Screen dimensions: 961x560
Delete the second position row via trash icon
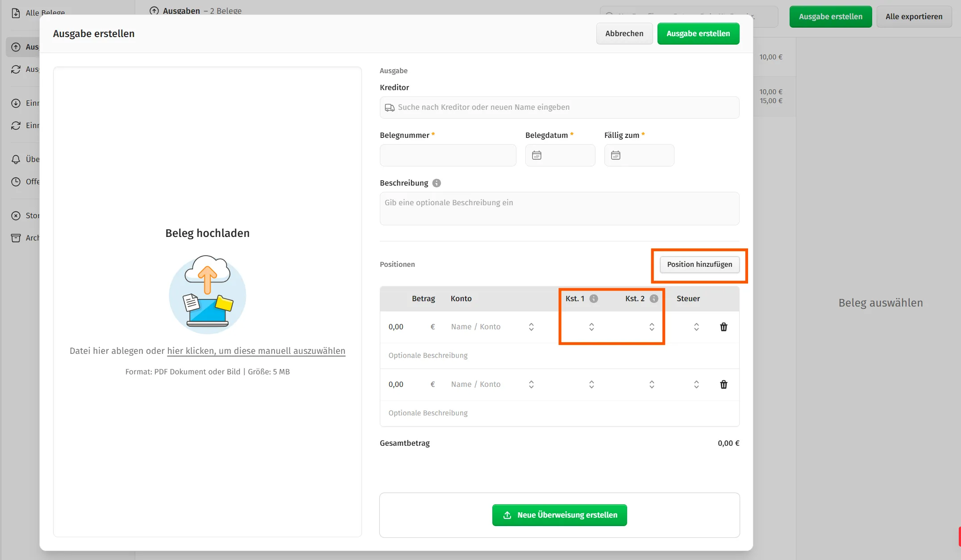[724, 385]
